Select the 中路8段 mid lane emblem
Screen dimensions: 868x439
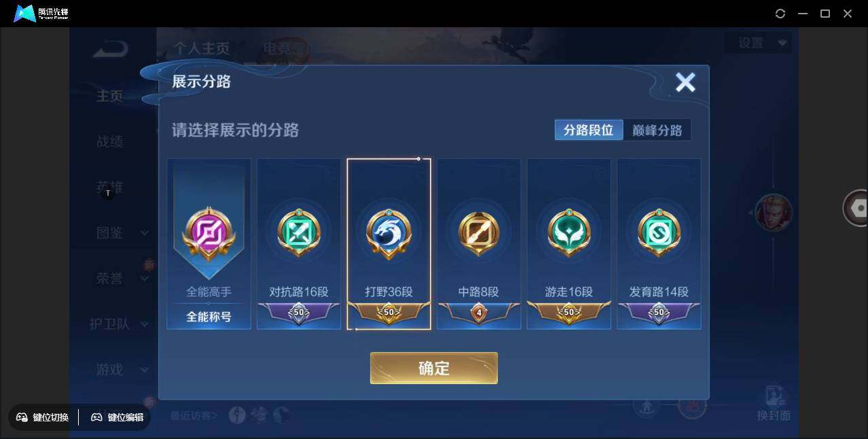[479, 233]
